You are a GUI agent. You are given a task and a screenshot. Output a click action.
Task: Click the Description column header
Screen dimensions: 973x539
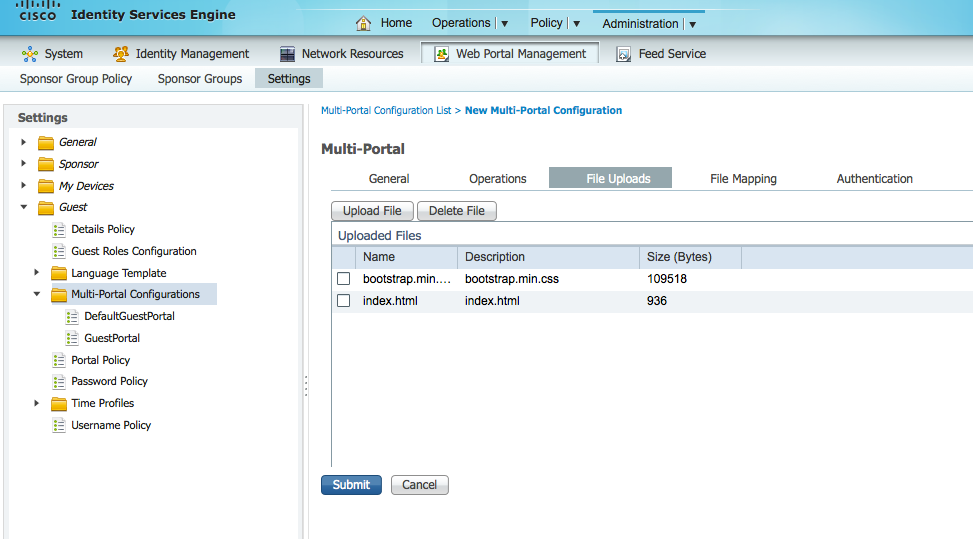click(x=548, y=257)
